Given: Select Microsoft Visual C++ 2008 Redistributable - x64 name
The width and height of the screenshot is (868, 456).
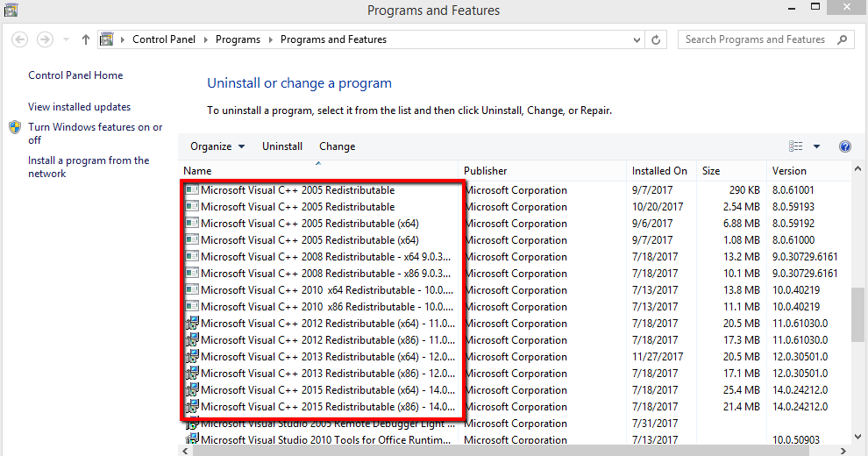Looking at the screenshot, I should click(x=325, y=257).
